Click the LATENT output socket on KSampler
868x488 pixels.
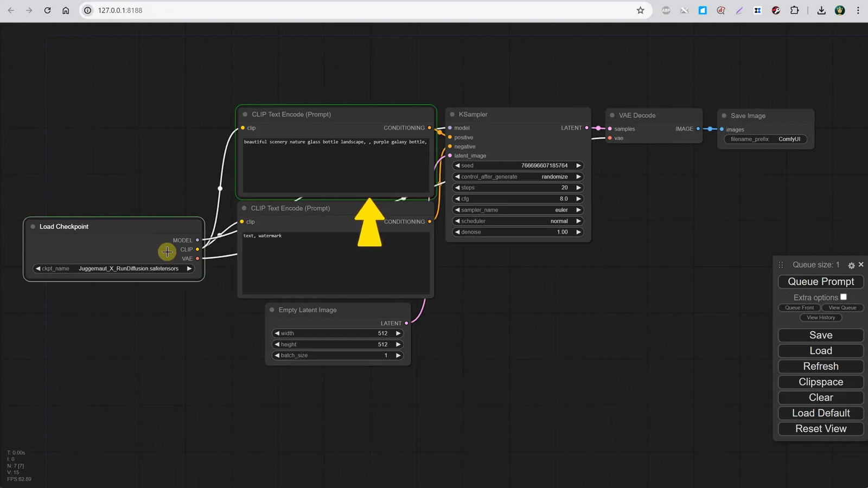(x=586, y=128)
